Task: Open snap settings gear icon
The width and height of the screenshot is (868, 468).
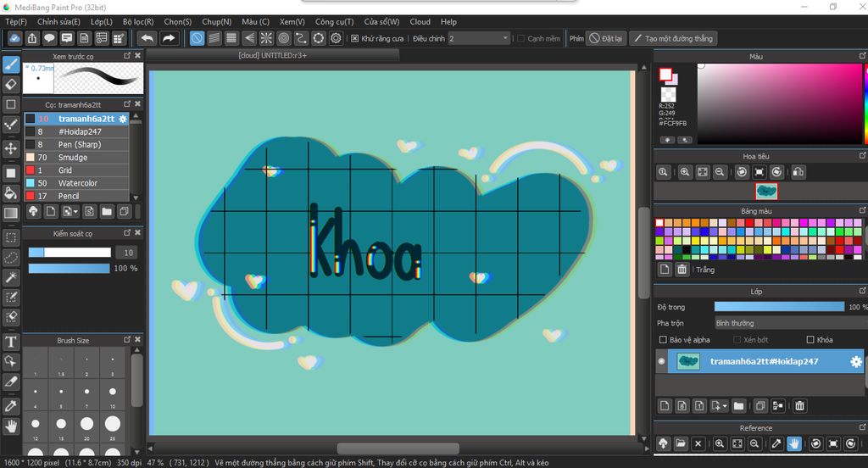Action: click(x=336, y=38)
